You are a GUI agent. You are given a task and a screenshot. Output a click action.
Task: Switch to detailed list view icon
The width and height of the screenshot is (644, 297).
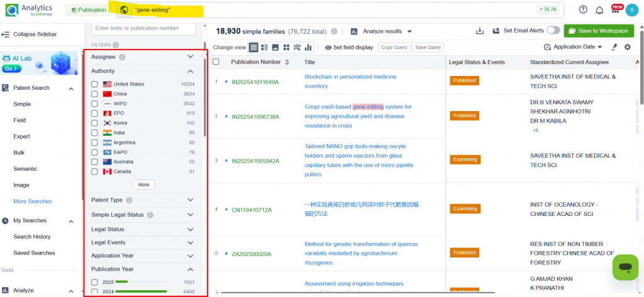pos(265,48)
